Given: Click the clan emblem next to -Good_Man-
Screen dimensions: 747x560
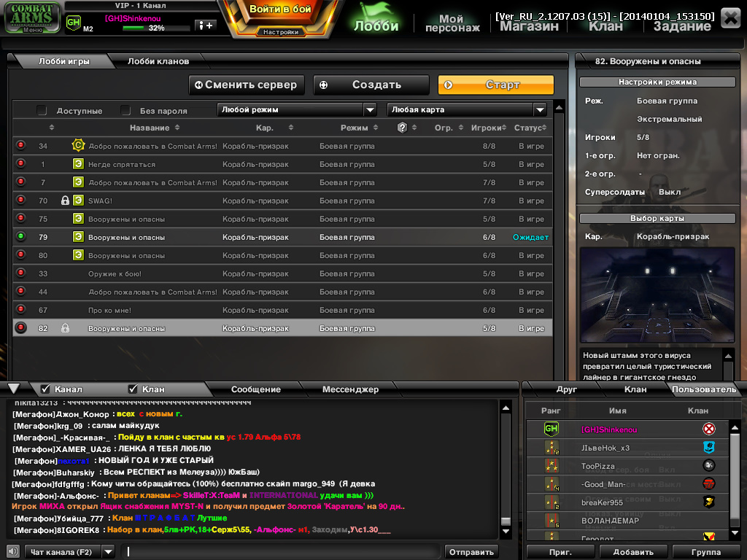Looking at the screenshot, I should tap(709, 483).
